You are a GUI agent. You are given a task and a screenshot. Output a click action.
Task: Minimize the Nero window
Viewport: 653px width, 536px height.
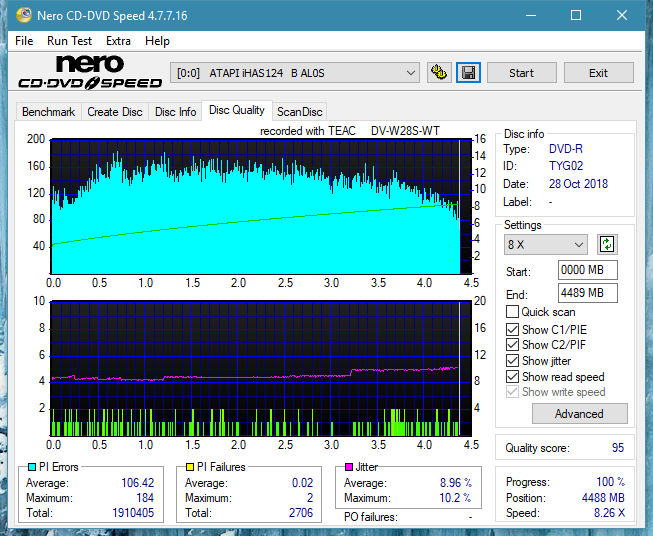click(531, 15)
